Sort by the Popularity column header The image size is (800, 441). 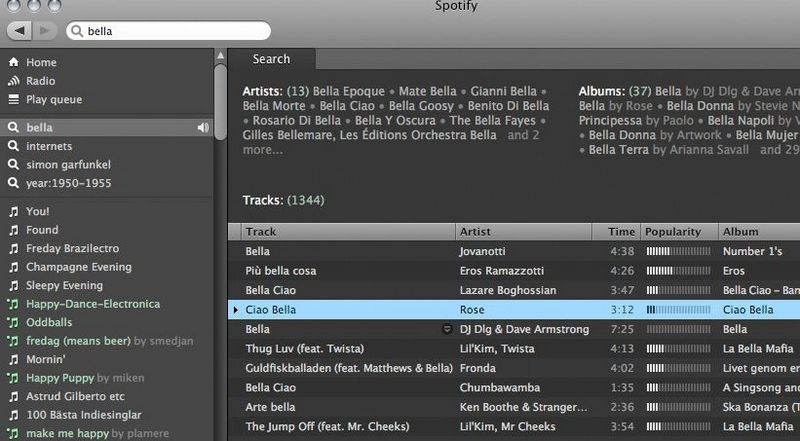pyautogui.click(x=679, y=232)
